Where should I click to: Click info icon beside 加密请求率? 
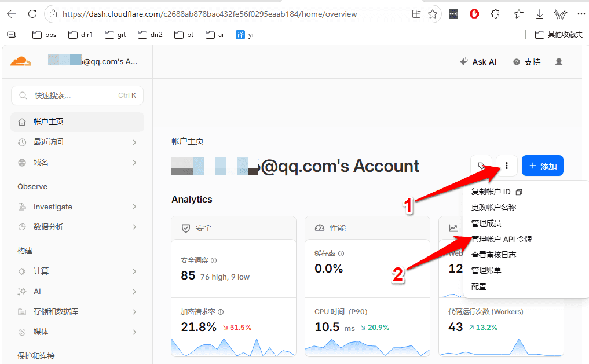(x=221, y=312)
